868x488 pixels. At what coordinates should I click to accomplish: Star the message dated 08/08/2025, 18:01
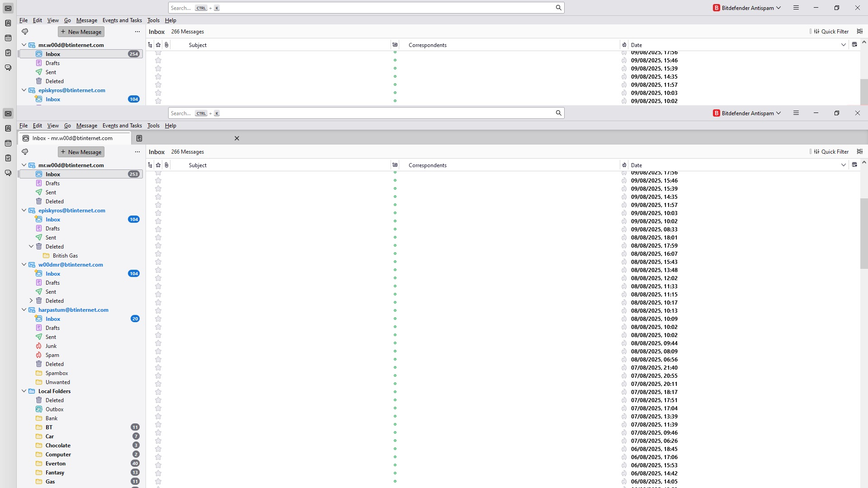coord(158,237)
